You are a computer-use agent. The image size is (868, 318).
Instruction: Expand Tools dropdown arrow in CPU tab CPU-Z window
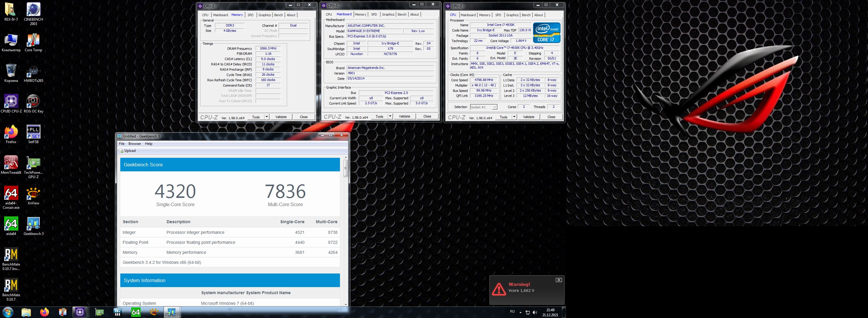click(514, 117)
